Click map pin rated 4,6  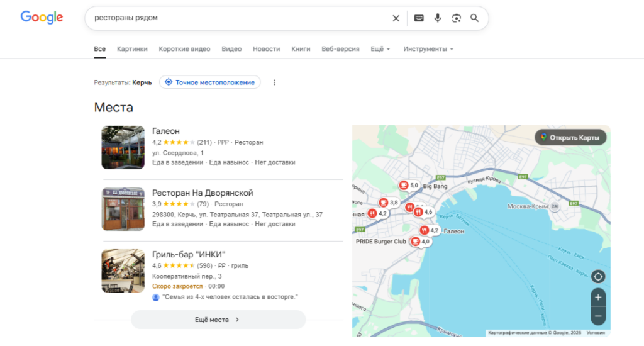pos(423,212)
